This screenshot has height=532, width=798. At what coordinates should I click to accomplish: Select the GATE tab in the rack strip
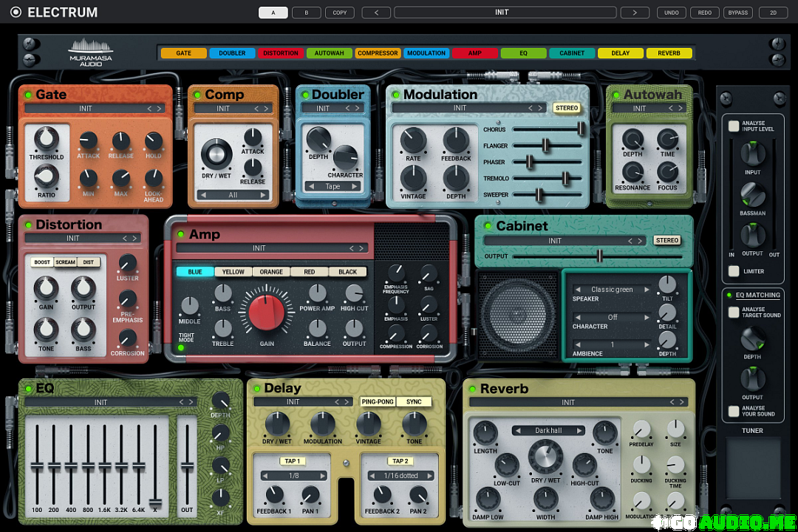[x=184, y=53]
